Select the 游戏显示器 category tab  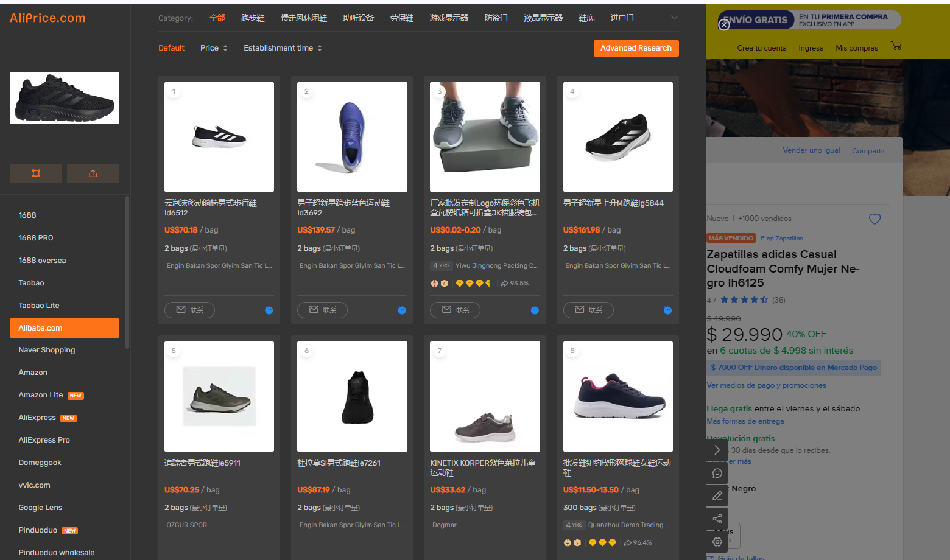click(x=449, y=18)
